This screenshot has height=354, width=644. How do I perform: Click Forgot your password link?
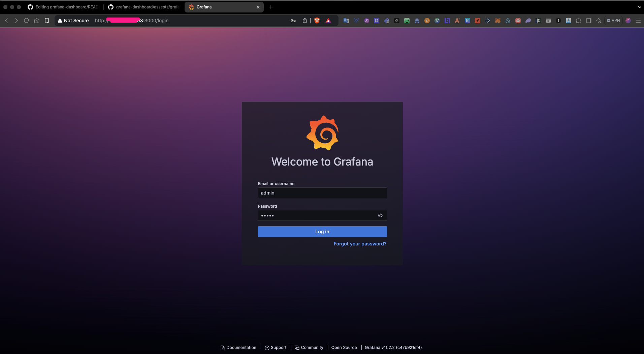360,244
